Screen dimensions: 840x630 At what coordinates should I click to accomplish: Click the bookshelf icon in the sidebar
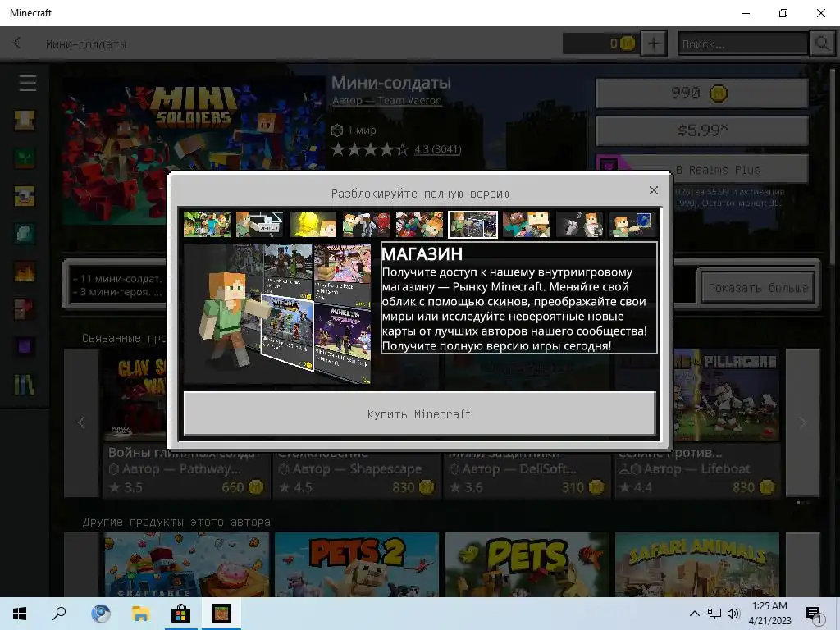pos(25,384)
